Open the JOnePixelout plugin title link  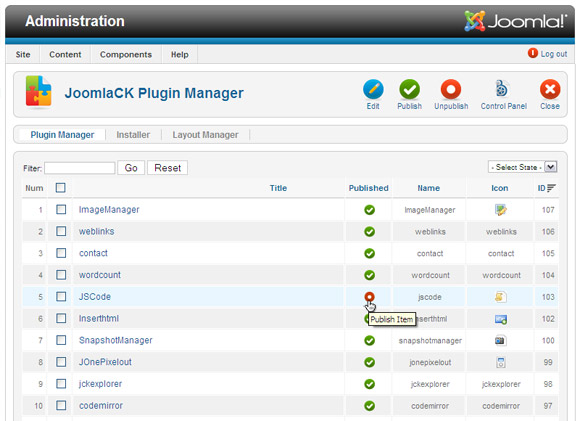click(105, 362)
